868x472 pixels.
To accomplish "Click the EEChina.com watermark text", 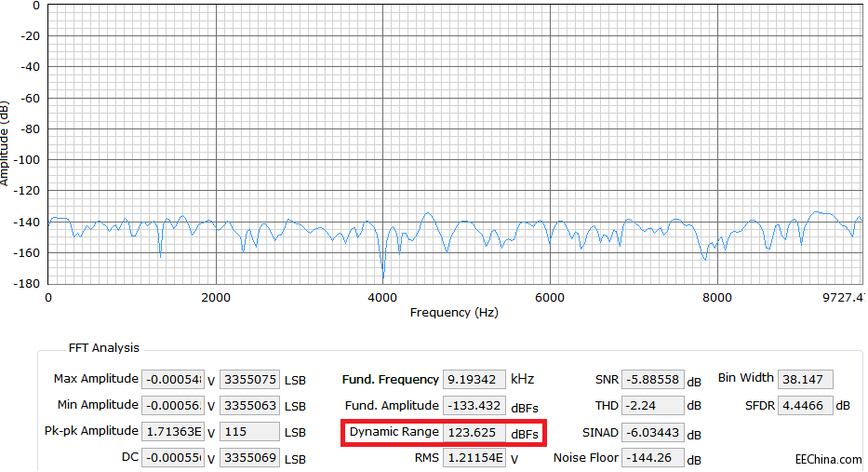I will click(828, 459).
